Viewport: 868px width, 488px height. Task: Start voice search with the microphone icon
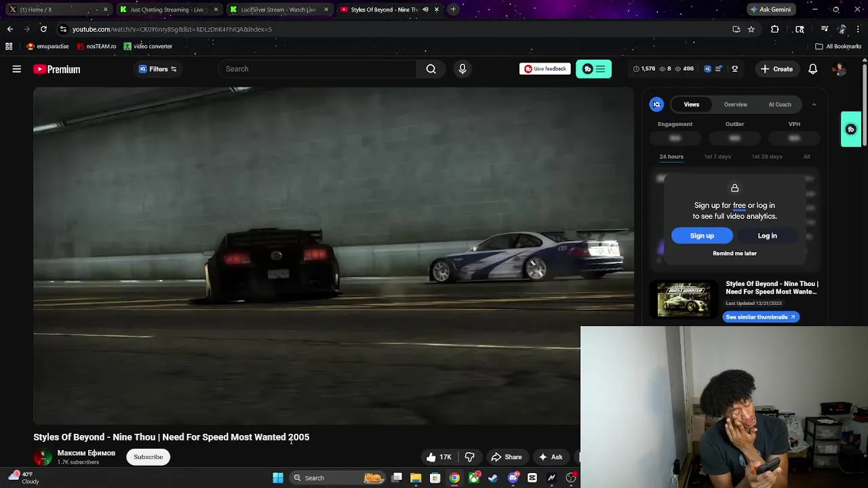tap(462, 69)
